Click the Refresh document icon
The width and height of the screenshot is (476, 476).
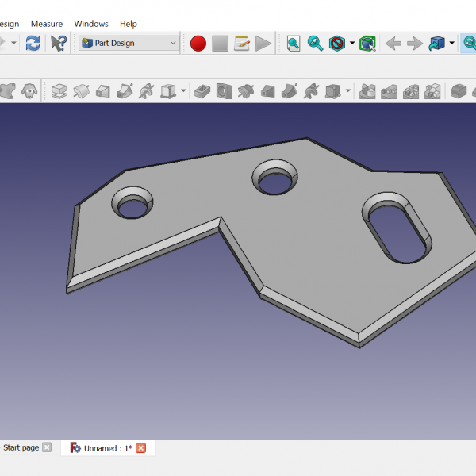click(33, 44)
